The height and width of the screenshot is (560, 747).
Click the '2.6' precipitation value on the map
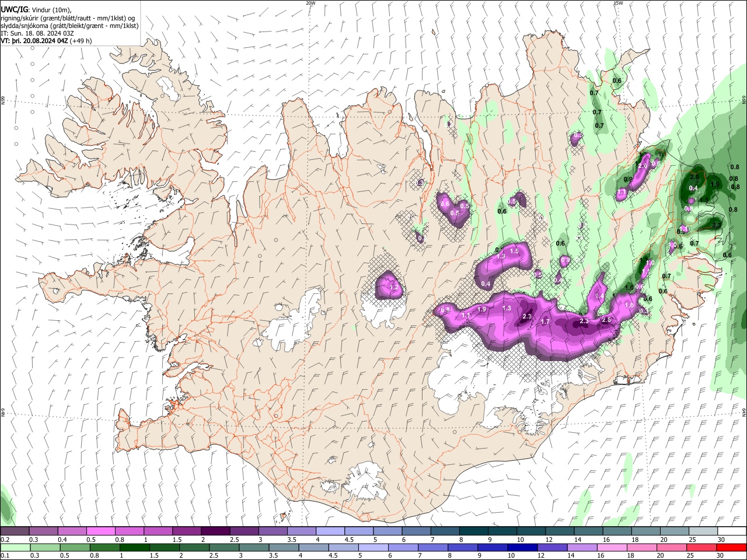coord(606,320)
